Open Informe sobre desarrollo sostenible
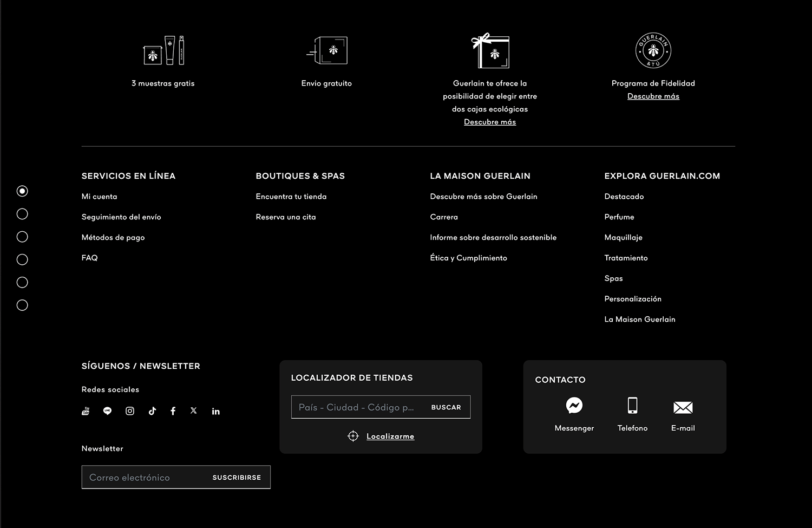812x528 pixels. [x=493, y=237]
